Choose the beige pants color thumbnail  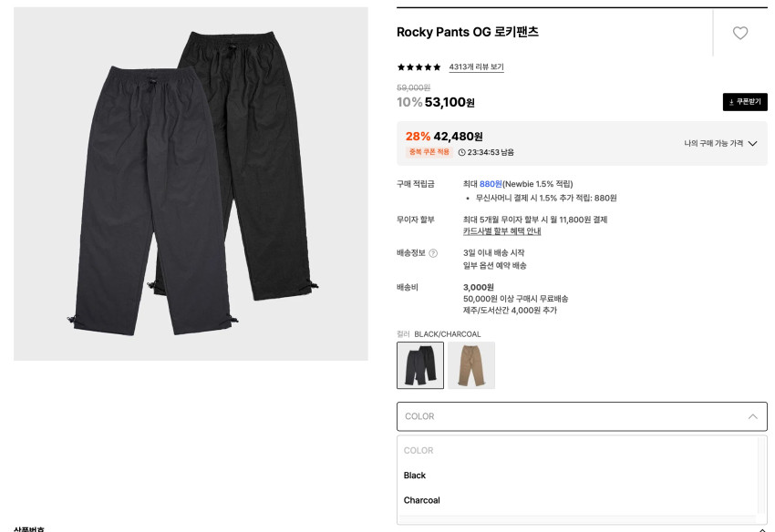point(471,365)
